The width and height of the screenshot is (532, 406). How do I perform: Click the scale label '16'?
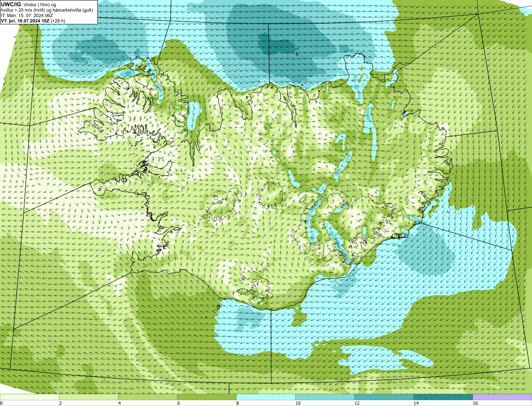tap(475, 403)
